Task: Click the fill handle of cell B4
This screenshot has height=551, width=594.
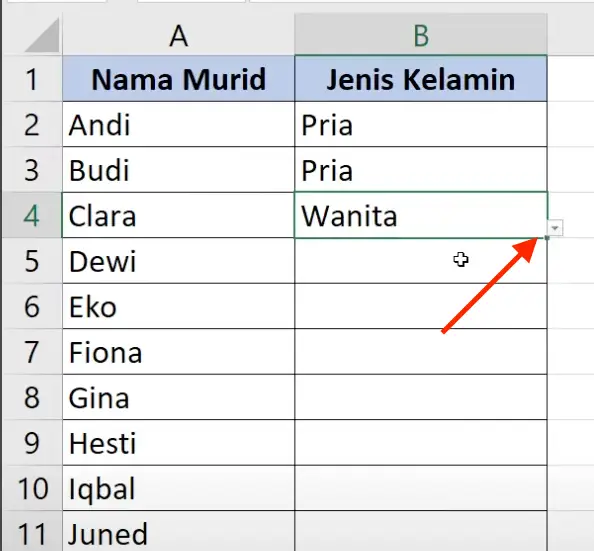Action: coord(547,238)
